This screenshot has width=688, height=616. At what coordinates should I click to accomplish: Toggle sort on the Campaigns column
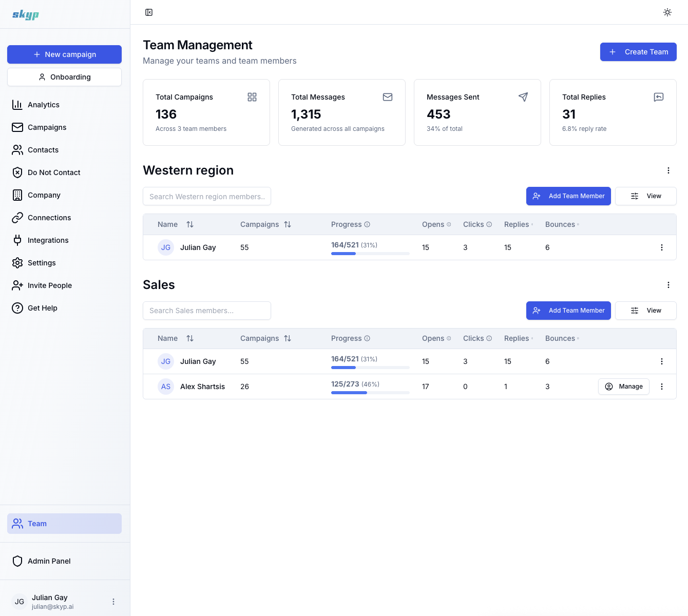[x=288, y=224]
